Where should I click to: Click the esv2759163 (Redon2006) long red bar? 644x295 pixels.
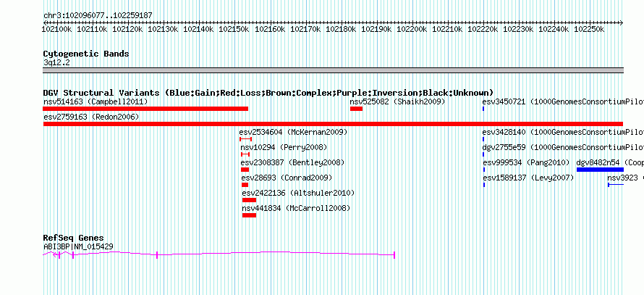(x=333, y=124)
